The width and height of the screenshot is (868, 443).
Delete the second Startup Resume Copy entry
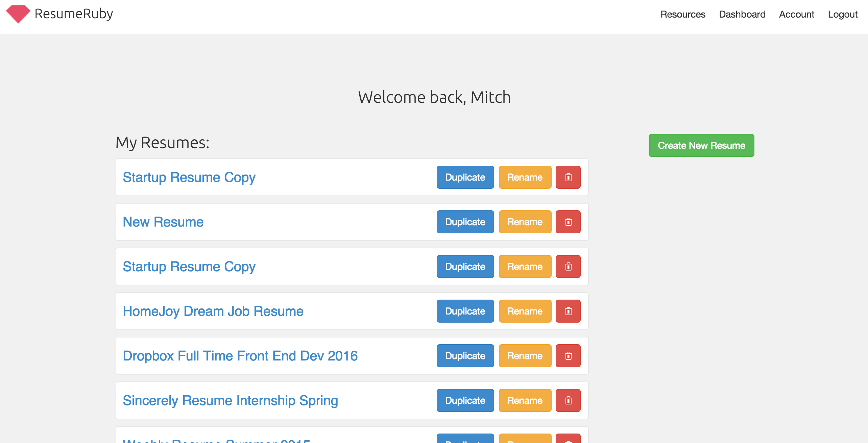click(x=568, y=266)
